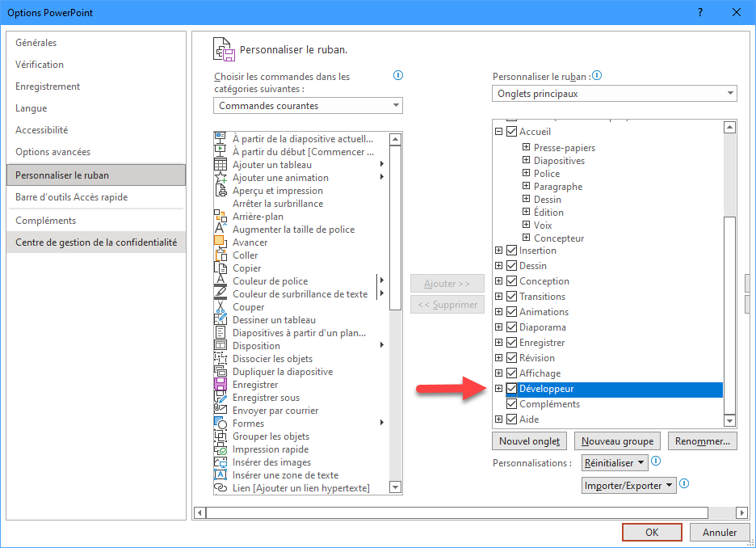Image resolution: width=756 pixels, height=548 pixels.
Task: Click the Nouveau groupe button
Action: [617, 441]
